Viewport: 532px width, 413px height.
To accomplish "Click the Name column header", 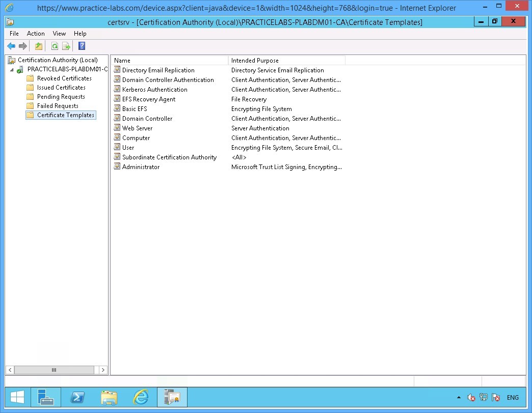I will click(x=122, y=60).
